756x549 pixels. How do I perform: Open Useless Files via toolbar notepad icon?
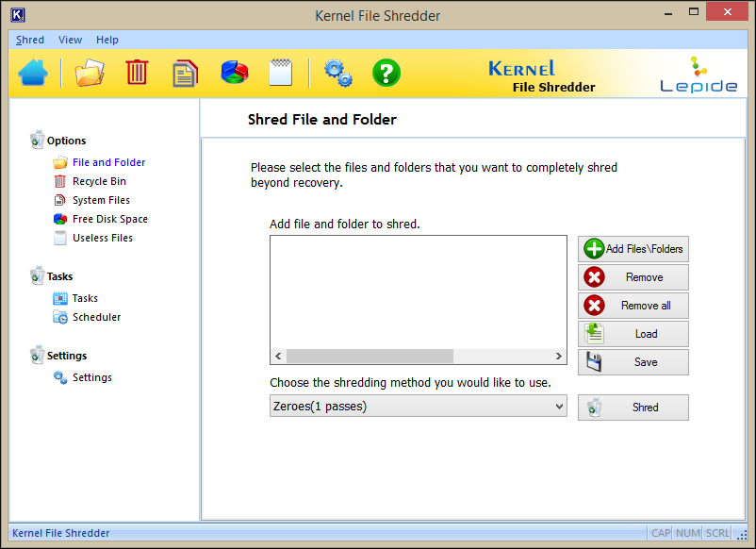(281, 73)
